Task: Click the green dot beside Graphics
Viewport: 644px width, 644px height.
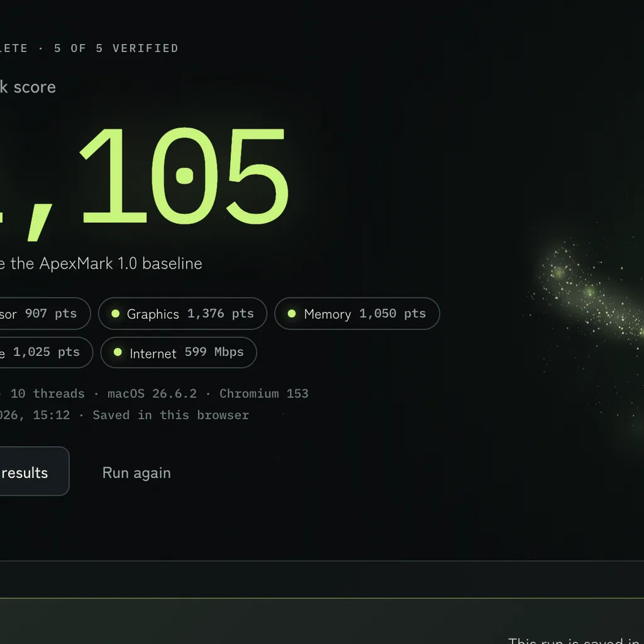Action: [116, 314]
